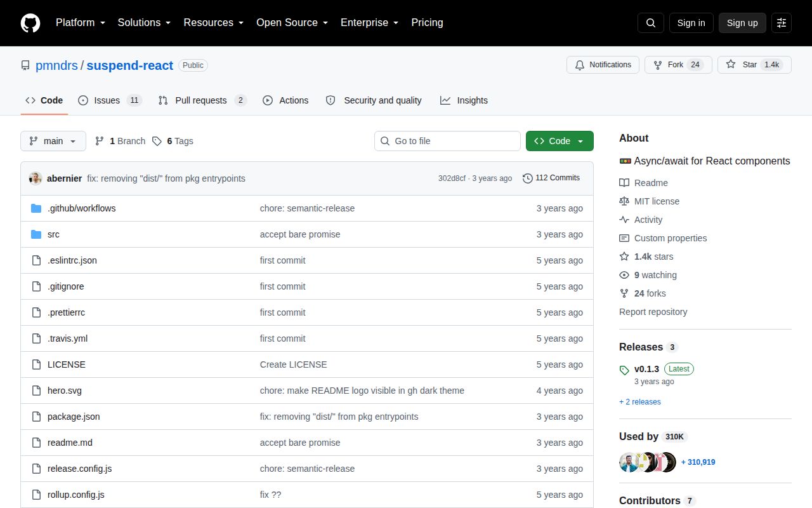
Task: Open the pmndrs owner link
Action: tap(56, 65)
